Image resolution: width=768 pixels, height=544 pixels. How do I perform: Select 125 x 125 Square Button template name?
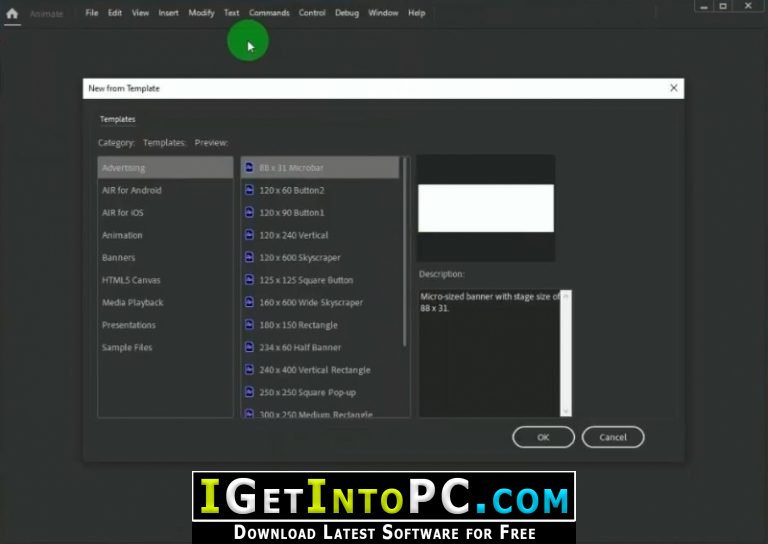coord(306,280)
